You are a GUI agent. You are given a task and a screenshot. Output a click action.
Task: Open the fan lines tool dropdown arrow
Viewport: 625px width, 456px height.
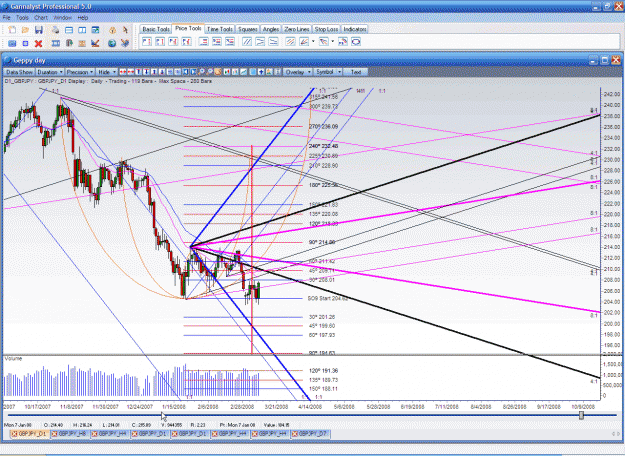point(313,41)
